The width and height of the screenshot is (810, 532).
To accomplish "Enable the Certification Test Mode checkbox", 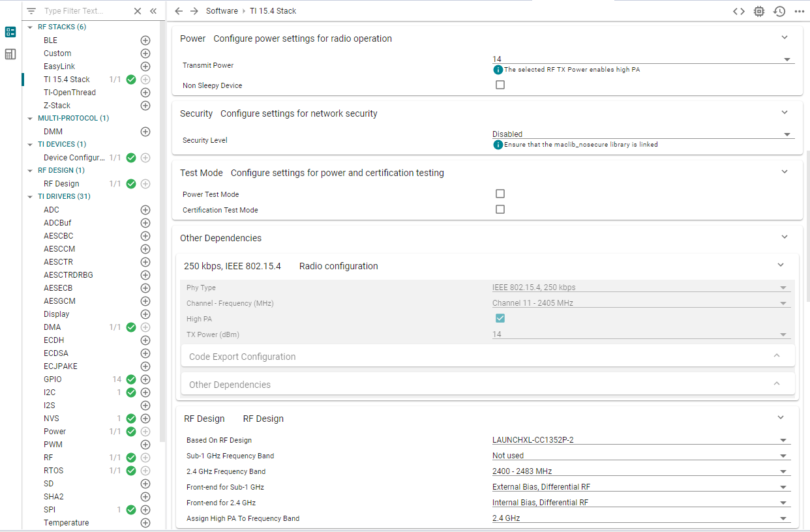I will (x=500, y=209).
